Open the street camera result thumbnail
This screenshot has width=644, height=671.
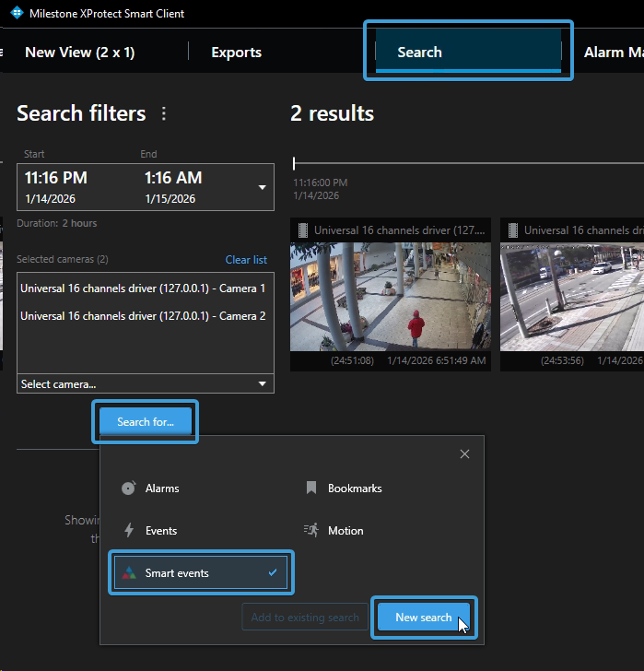tap(572, 297)
